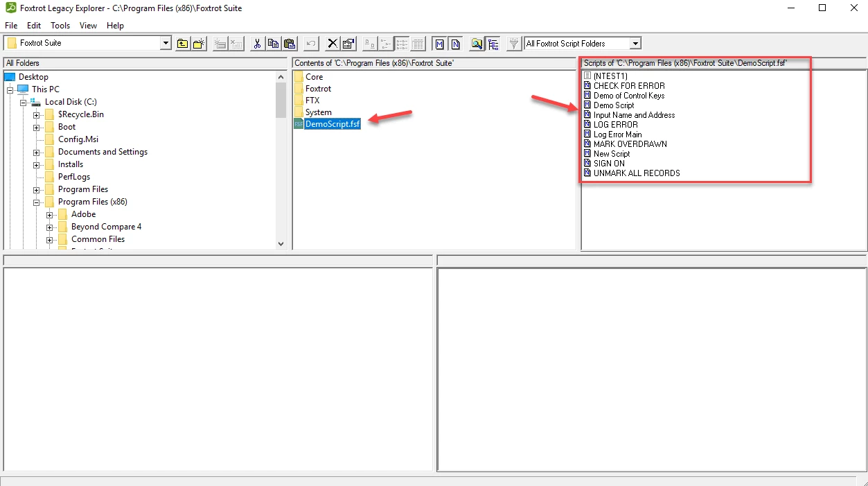Select the CHECK FOR ERROR script
Viewport: 868px width, 486px height.
pyautogui.click(x=629, y=86)
